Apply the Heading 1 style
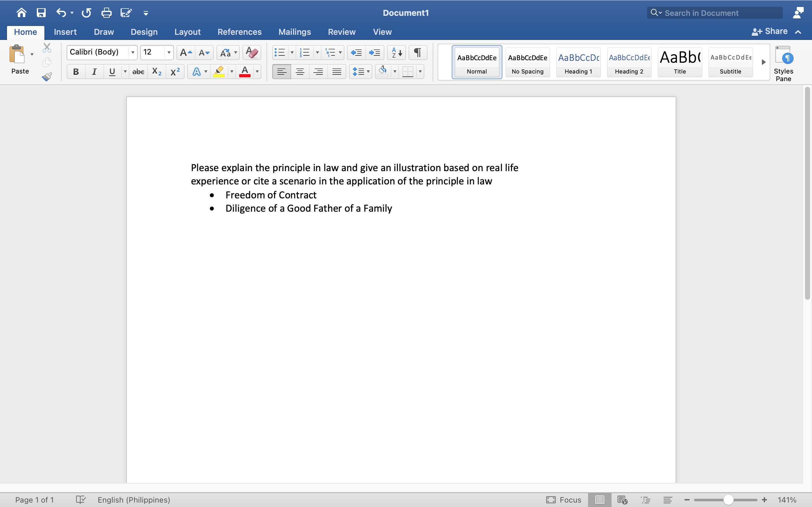 tap(579, 62)
